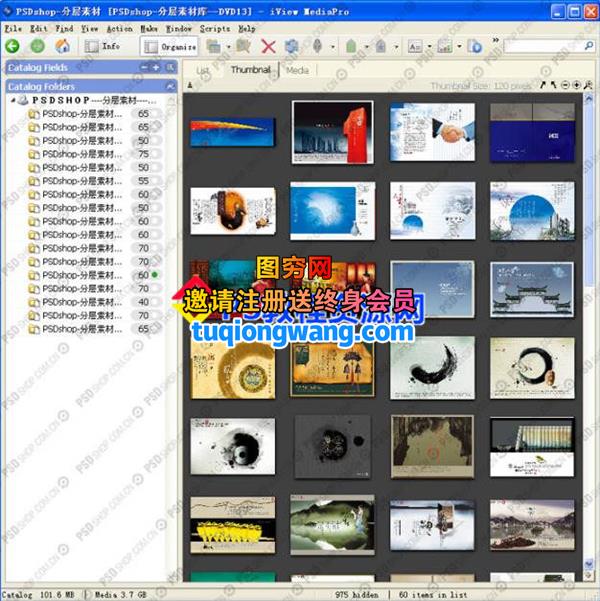The width and height of the screenshot is (600, 601).
Task: Click the PSDSHOP root drive icon
Action: click(x=23, y=100)
